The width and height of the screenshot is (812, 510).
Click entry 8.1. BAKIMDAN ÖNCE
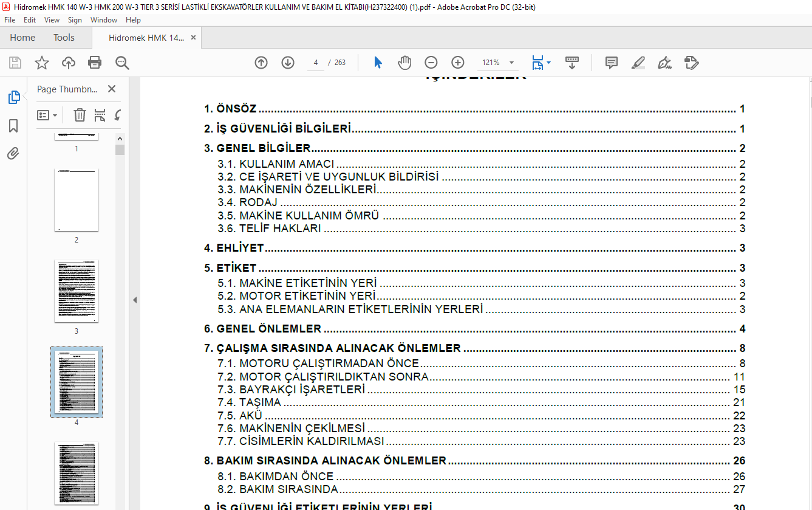[x=482, y=477]
